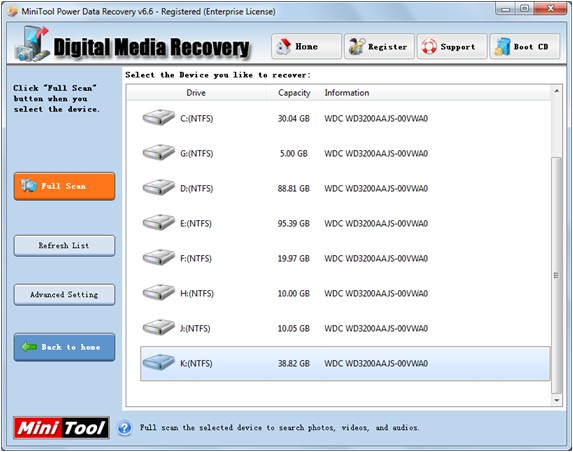The image size is (573, 452).
Task: Click the blue question mark help icon
Action: tap(125, 428)
